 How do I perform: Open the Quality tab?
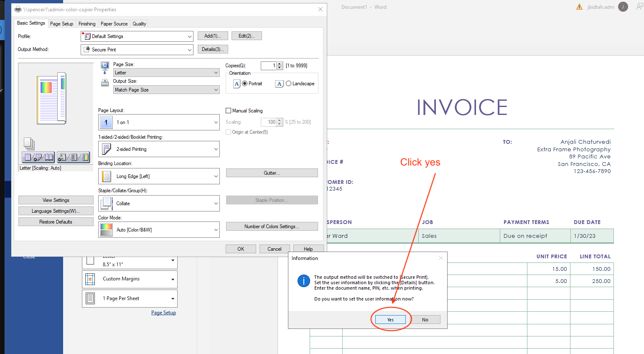[139, 24]
